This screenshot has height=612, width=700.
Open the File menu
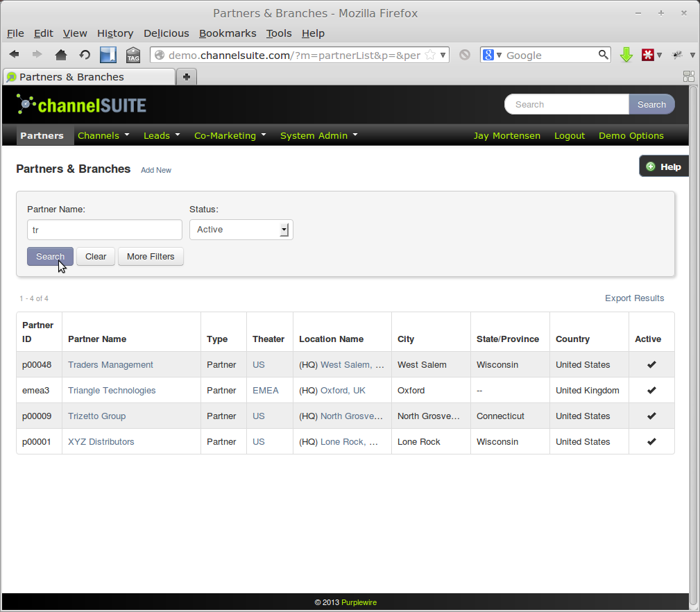[16, 33]
